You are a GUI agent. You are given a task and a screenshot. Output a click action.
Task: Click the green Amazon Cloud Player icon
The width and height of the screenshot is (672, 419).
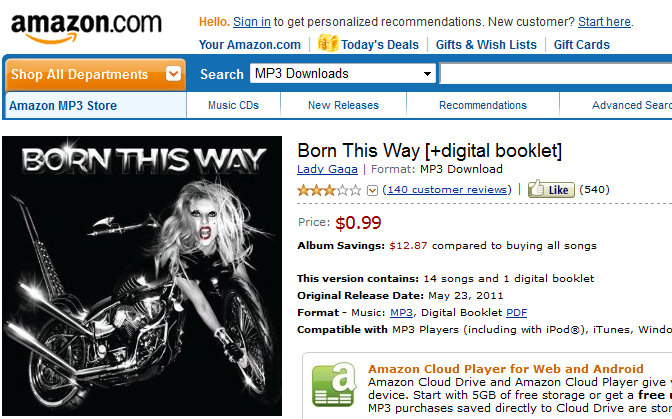[x=334, y=385]
